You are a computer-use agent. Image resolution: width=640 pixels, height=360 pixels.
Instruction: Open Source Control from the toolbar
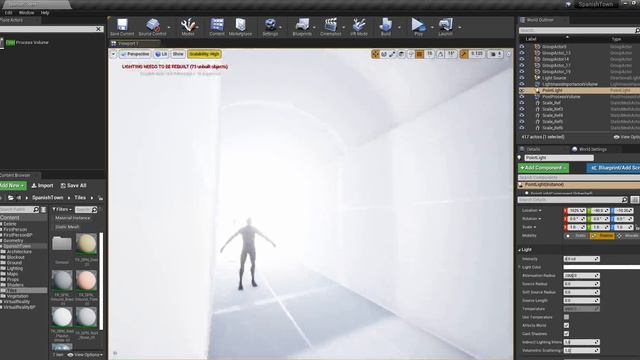tap(153, 27)
